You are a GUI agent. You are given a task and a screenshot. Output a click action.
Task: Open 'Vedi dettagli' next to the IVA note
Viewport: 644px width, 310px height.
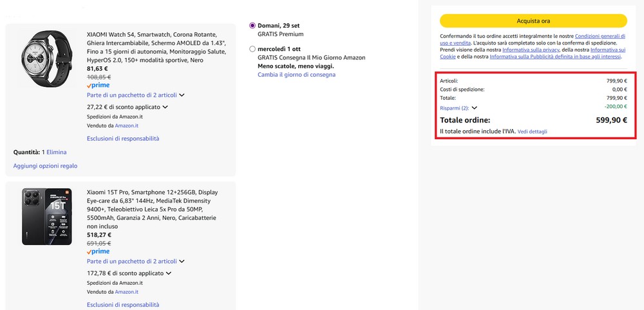pos(532,131)
